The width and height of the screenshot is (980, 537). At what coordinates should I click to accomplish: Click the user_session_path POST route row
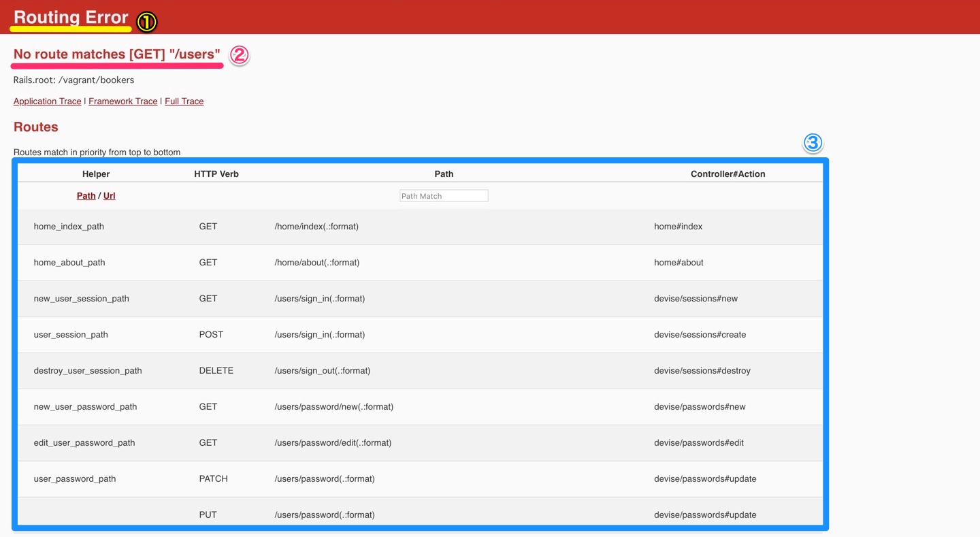[x=70, y=334]
